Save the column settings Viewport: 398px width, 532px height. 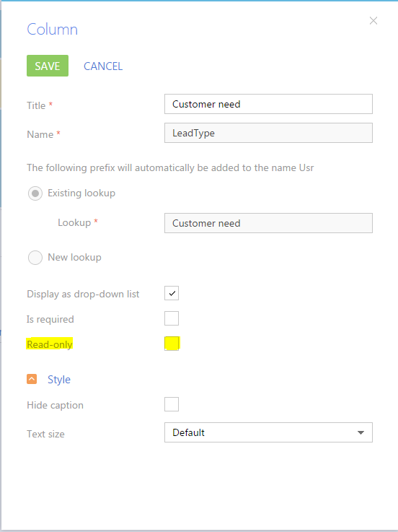[48, 66]
